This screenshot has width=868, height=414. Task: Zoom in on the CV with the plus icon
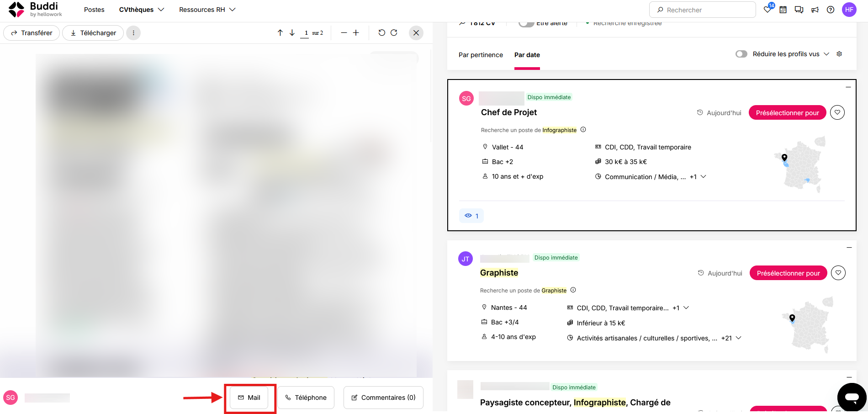(x=356, y=32)
